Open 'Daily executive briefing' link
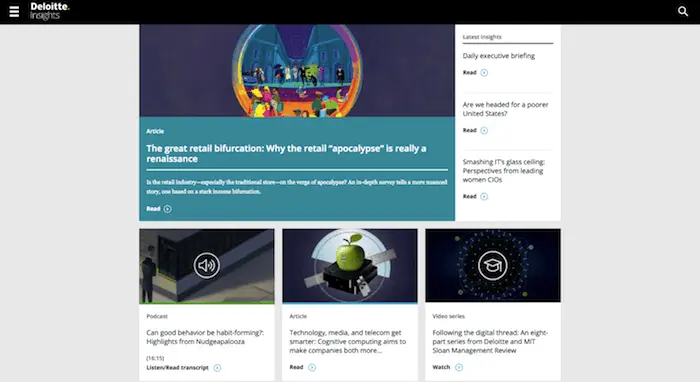The width and height of the screenshot is (700, 382). pyautogui.click(x=499, y=56)
